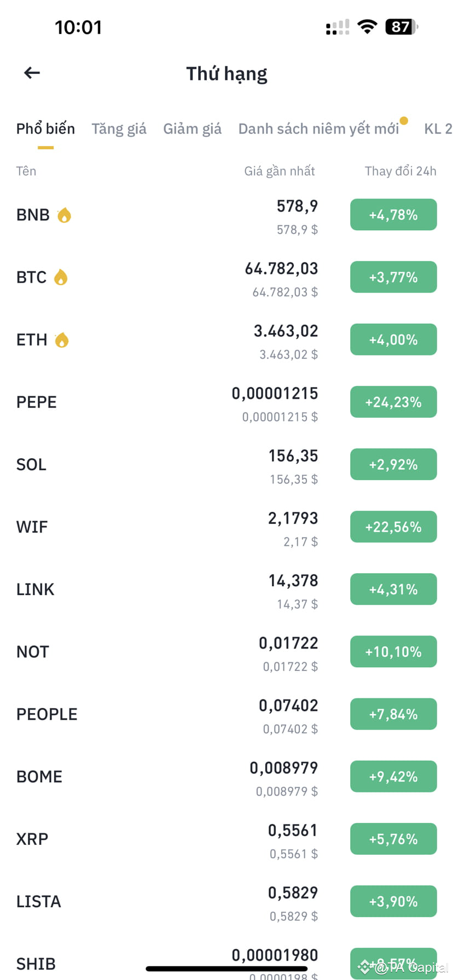Switch to the Giảm giá tab
This screenshot has height=980, width=453.
pos(192,129)
